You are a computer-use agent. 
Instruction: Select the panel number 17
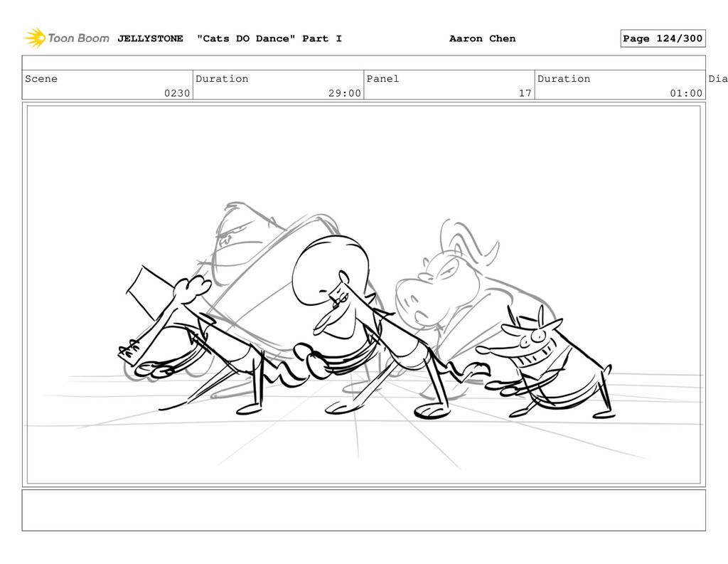[525, 93]
